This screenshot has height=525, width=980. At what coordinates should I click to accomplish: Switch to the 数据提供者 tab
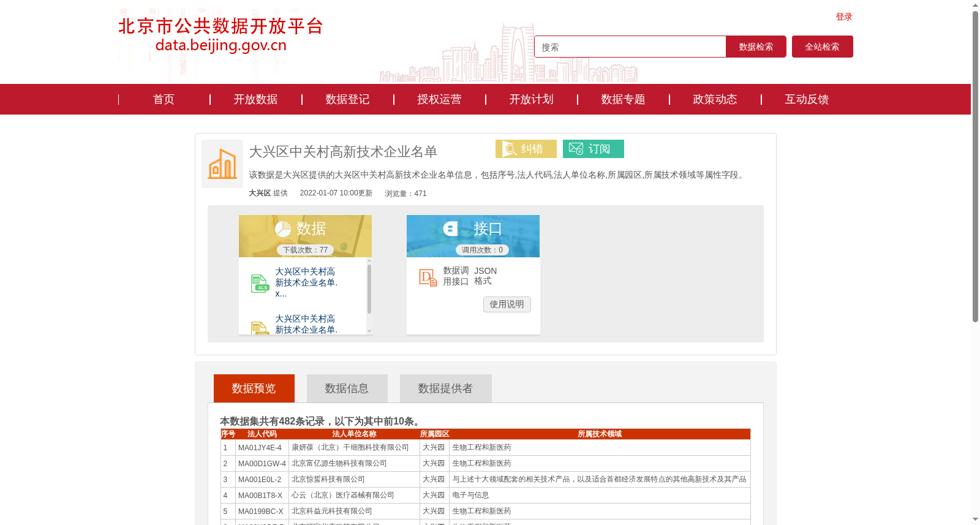446,388
